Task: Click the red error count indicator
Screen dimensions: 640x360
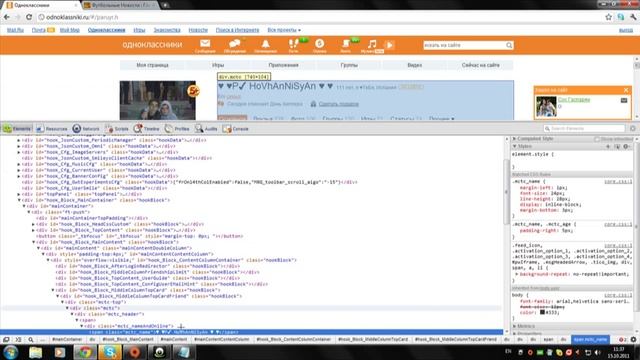Action: point(622,339)
